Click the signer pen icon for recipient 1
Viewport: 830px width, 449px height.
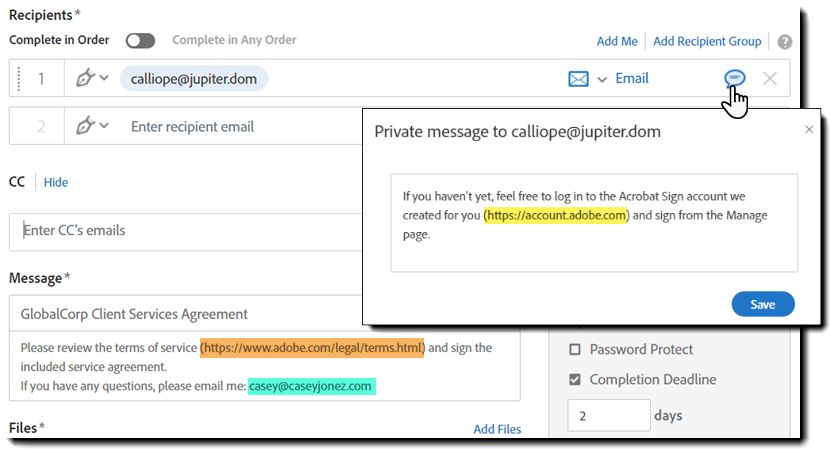(x=85, y=78)
